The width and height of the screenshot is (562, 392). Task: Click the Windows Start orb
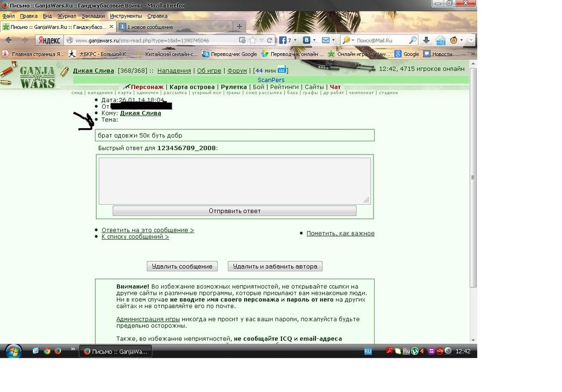tap(13, 351)
